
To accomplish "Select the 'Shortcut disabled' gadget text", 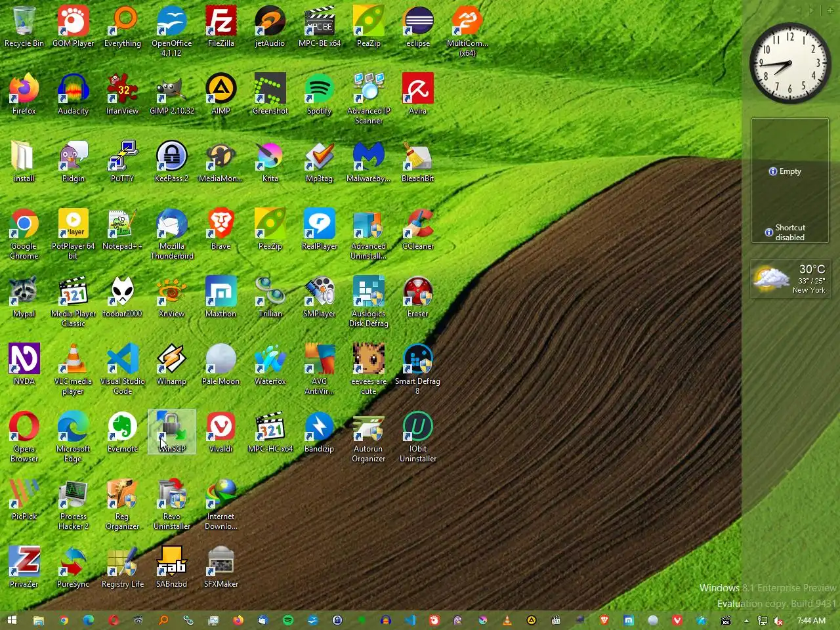I will coord(790,232).
